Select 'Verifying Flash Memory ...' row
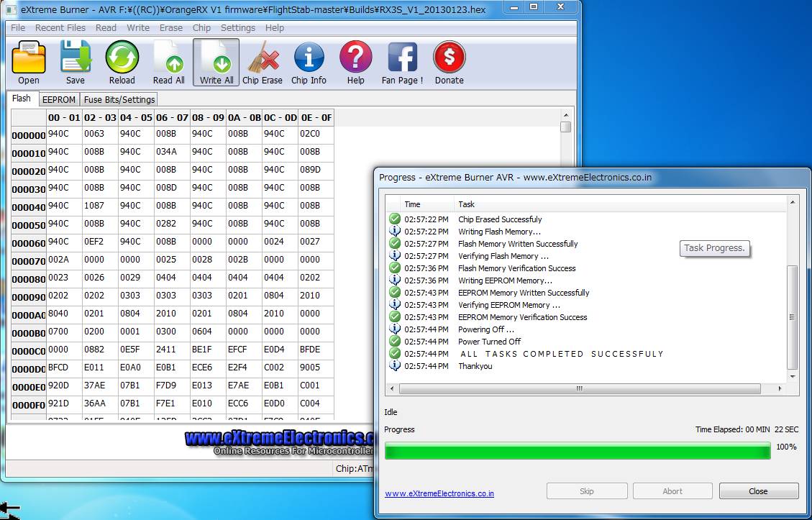The height and width of the screenshot is (520, 812). [x=585, y=256]
